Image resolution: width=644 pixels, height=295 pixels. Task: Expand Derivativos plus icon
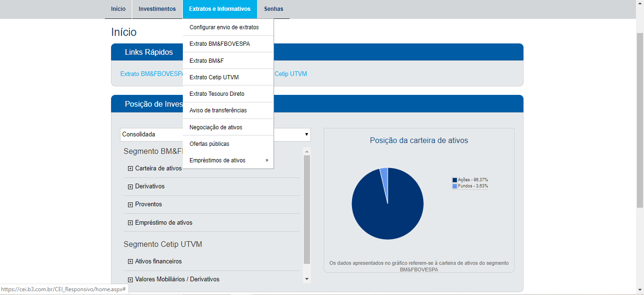(130, 186)
